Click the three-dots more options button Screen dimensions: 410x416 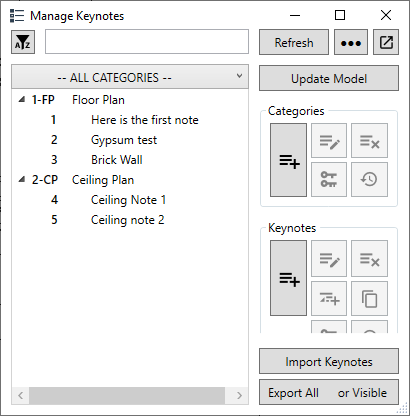click(351, 42)
